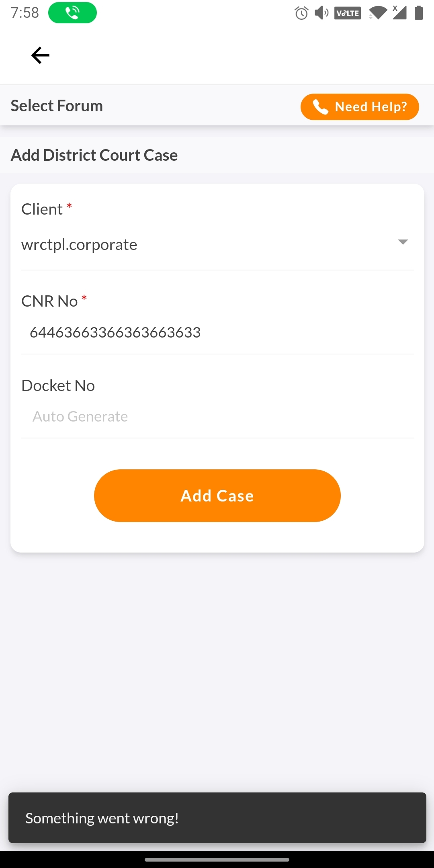
Task: Tap the Docket No Auto Generate field
Action: click(x=217, y=417)
